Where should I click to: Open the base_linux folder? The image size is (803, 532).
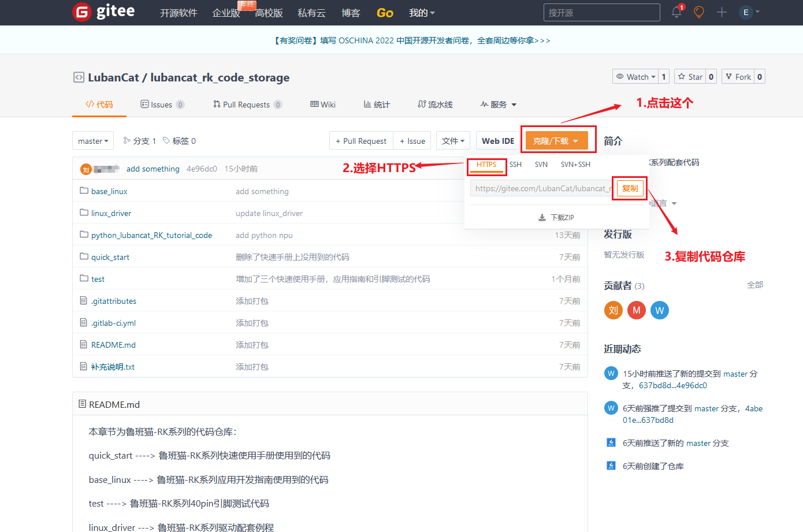coord(109,191)
